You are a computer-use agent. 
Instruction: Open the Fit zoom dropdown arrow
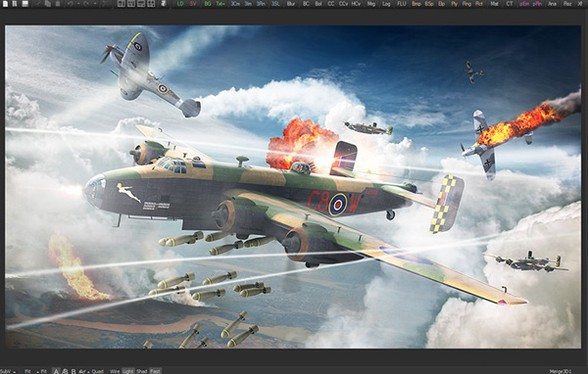pyautogui.click(x=37, y=372)
